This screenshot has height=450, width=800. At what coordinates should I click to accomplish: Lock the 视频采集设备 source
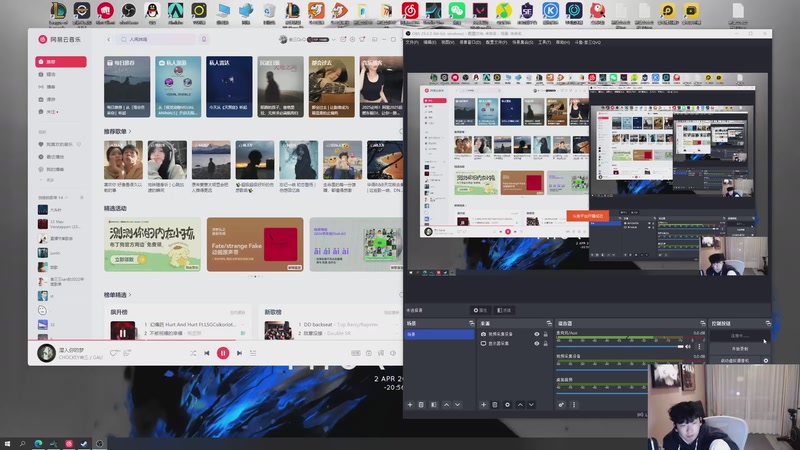click(545, 334)
